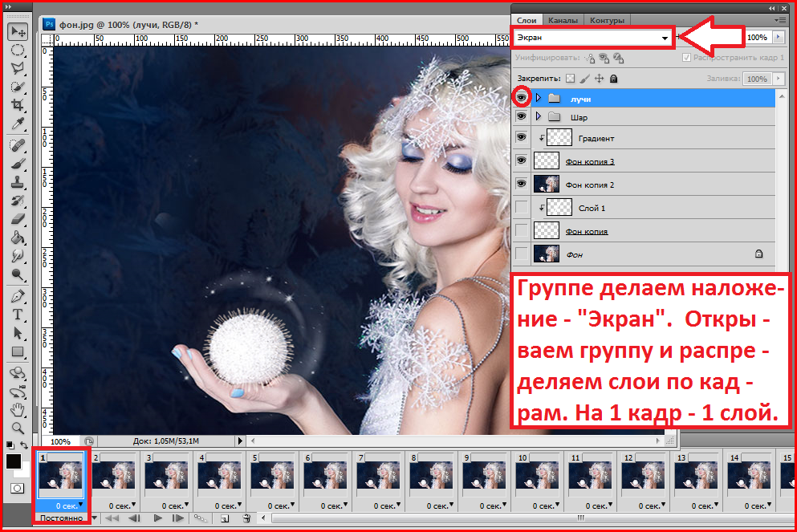Image resolution: width=797 pixels, height=532 pixels.
Task: Duplicate the selected animation frame
Action: click(225, 518)
